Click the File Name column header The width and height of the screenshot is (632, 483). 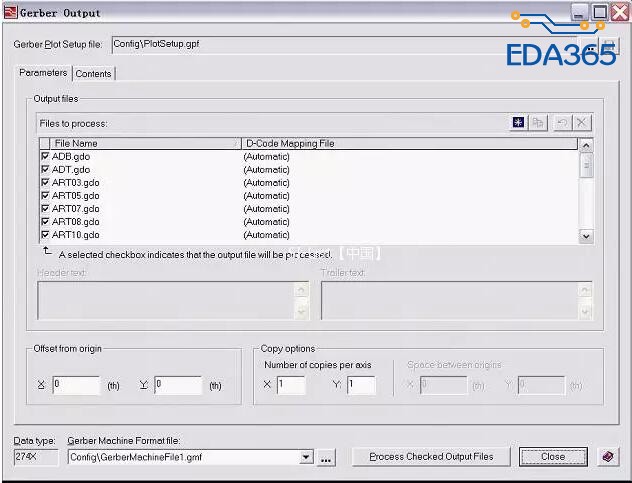(x=146, y=143)
